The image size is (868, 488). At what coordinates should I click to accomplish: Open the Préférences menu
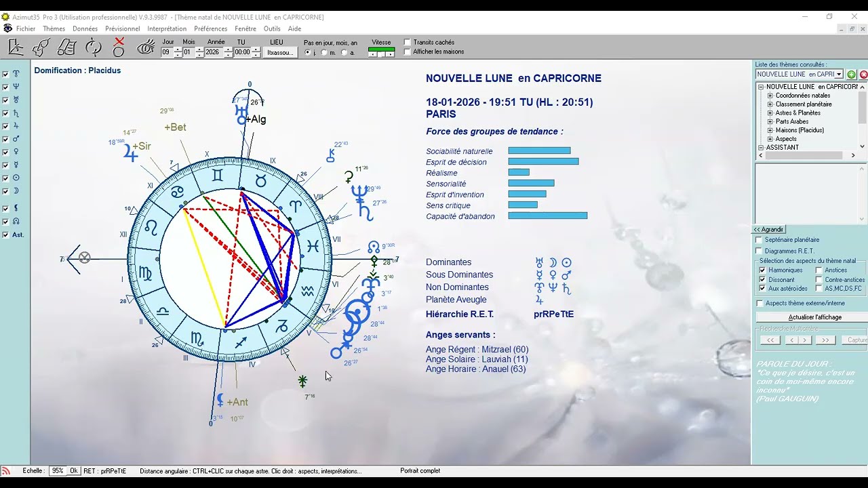tap(210, 28)
